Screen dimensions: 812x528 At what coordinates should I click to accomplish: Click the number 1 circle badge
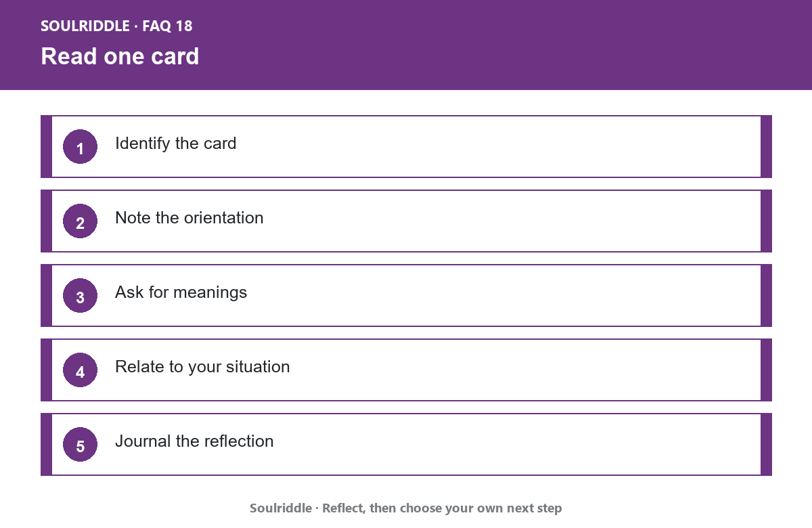coord(80,146)
